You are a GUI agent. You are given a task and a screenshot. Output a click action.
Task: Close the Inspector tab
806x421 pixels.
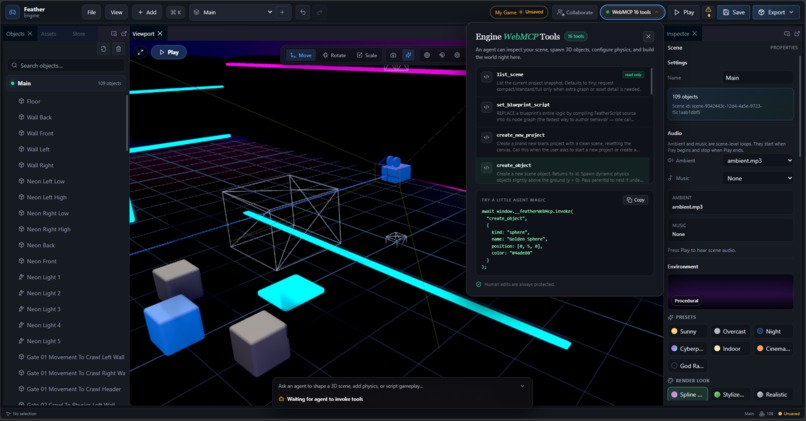pyautogui.click(x=694, y=33)
